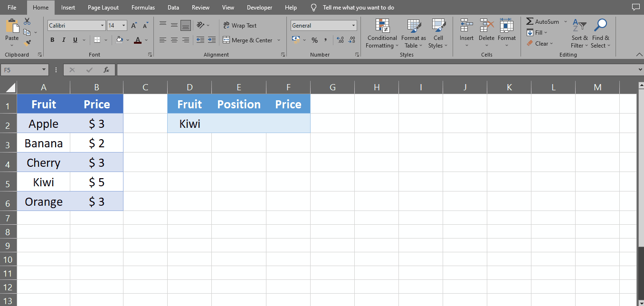The image size is (644, 306).
Task: Switch to the Formulas ribbon tab
Action: [143, 7]
